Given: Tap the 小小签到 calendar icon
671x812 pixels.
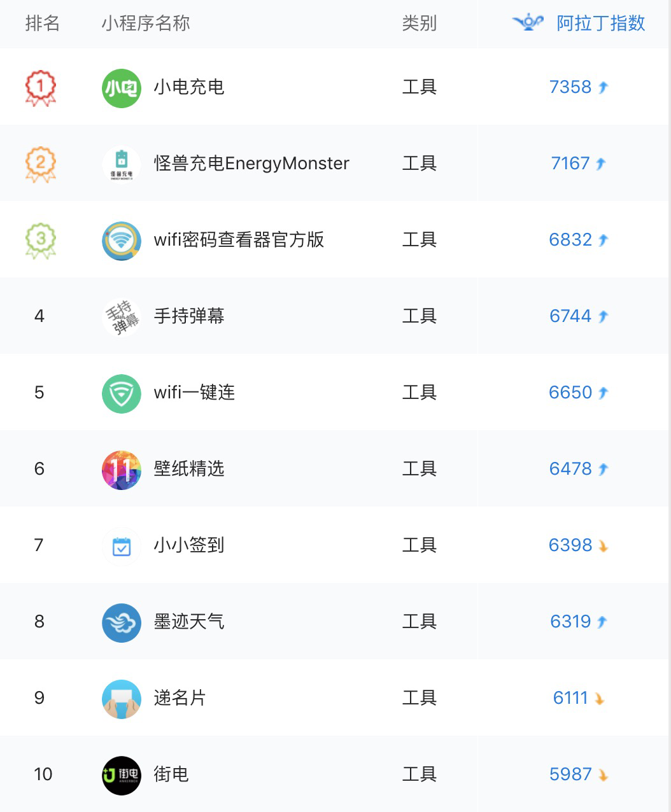Looking at the screenshot, I should [x=121, y=546].
